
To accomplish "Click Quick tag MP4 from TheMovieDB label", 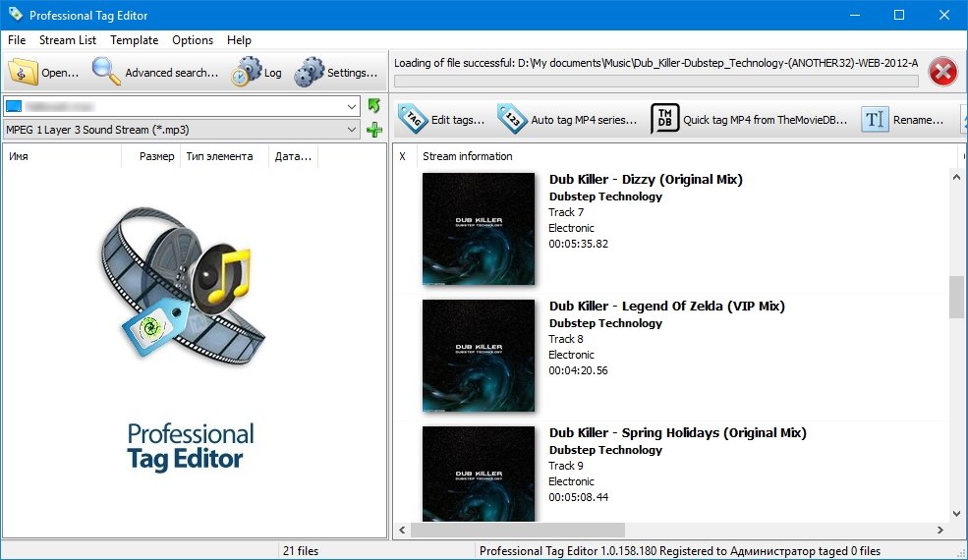I will (x=765, y=120).
